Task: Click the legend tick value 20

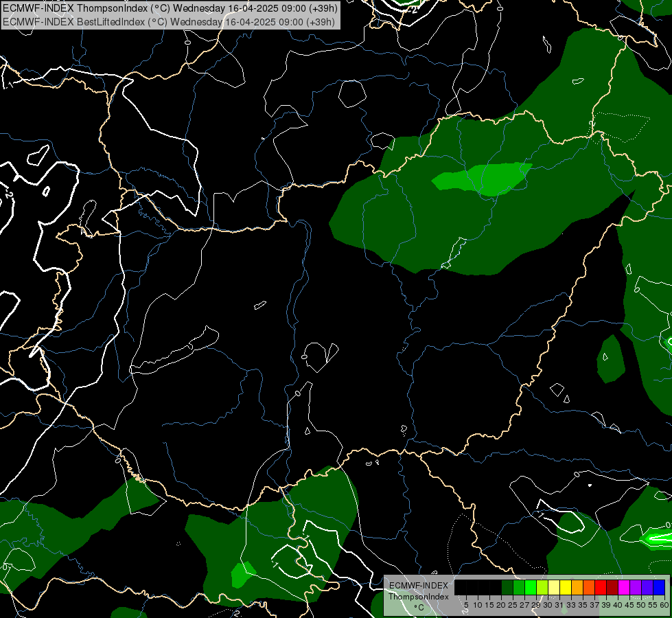Action: click(501, 605)
